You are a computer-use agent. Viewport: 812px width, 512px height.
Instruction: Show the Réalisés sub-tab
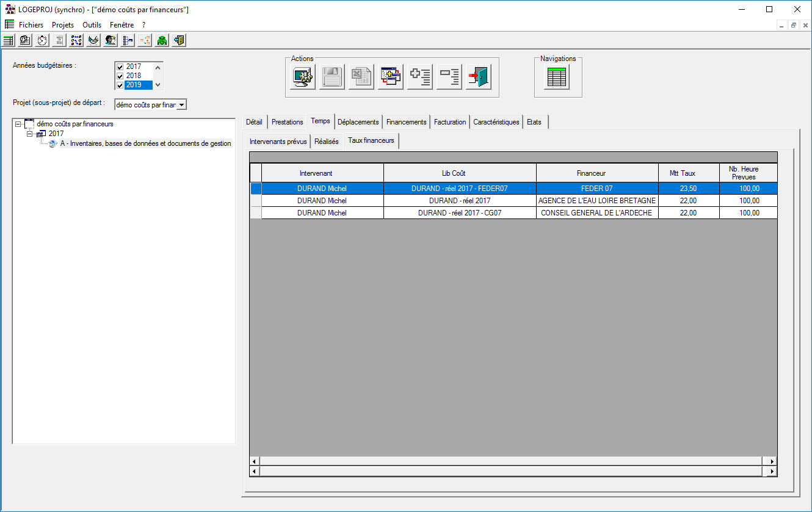[x=327, y=142]
